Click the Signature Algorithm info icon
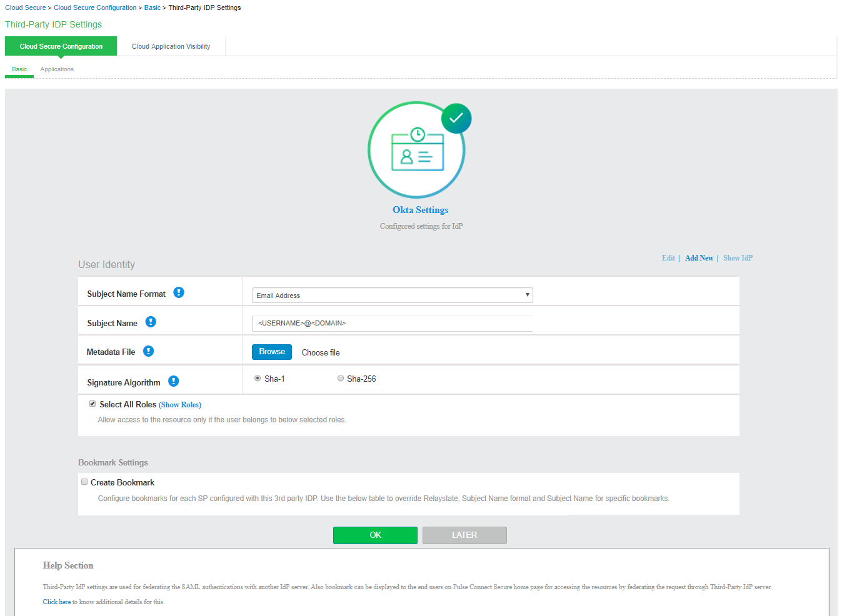The image size is (842, 616). coord(174,381)
